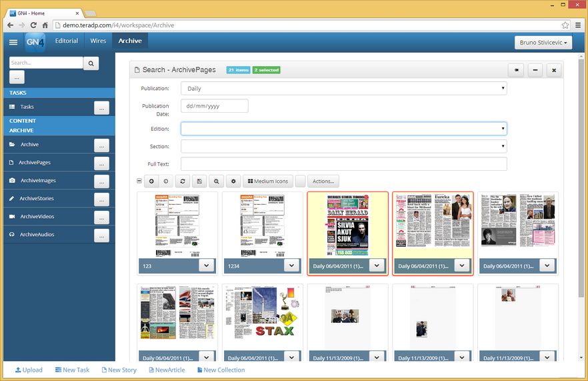
Task: Open ArchiveStories in the sidebar
Action: point(37,198)
